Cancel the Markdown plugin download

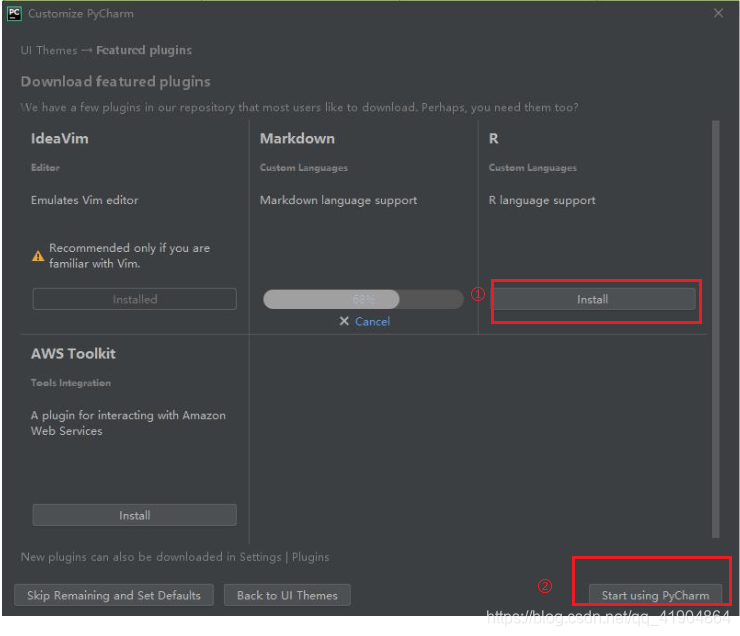point(372,322)
